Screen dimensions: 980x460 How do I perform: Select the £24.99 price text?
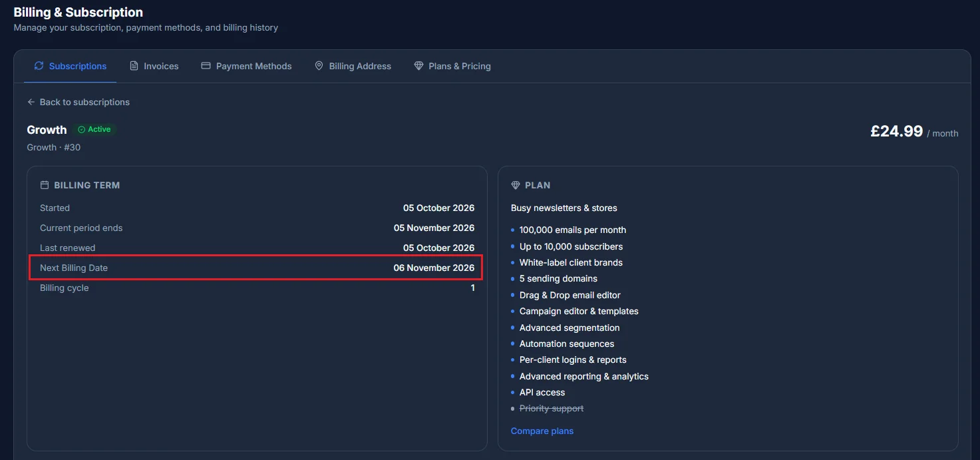click(896, 131)
